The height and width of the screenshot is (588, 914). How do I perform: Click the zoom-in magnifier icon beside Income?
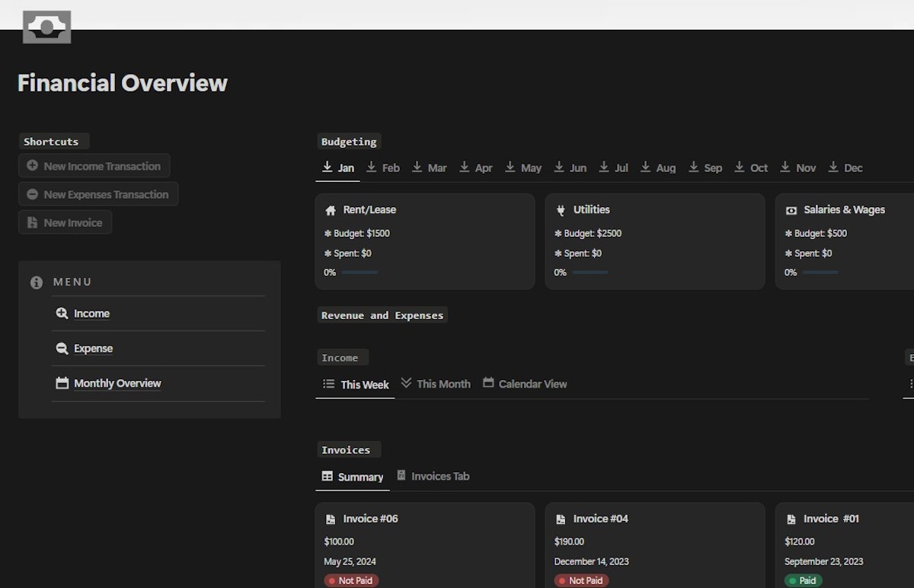(62, 313)
